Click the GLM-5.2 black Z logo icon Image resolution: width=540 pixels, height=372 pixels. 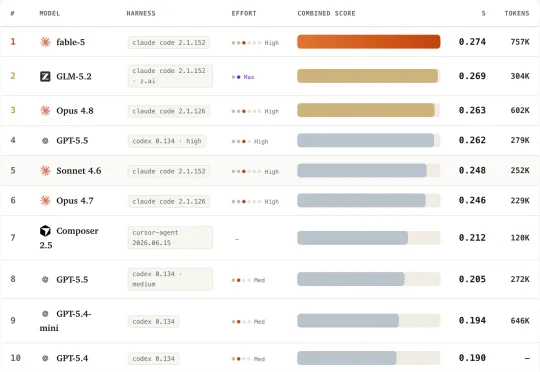(45, 76)
